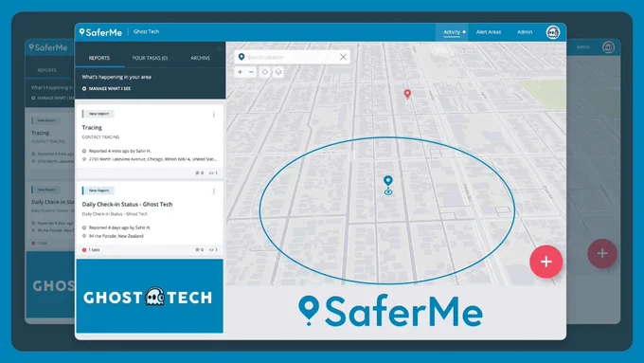Click the plus button in background window
This screenshot has width=644, height=363.
point(602,254)
